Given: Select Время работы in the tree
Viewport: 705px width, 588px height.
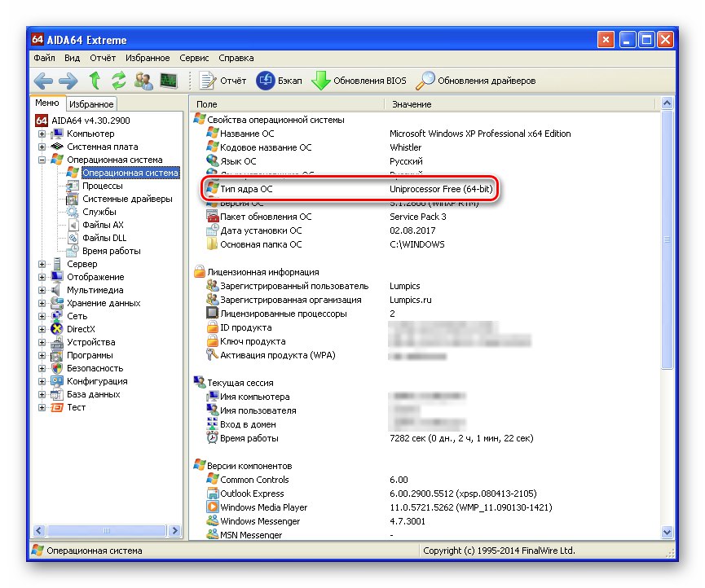Looking at the screenshot, I should click(x=111, y=251).
